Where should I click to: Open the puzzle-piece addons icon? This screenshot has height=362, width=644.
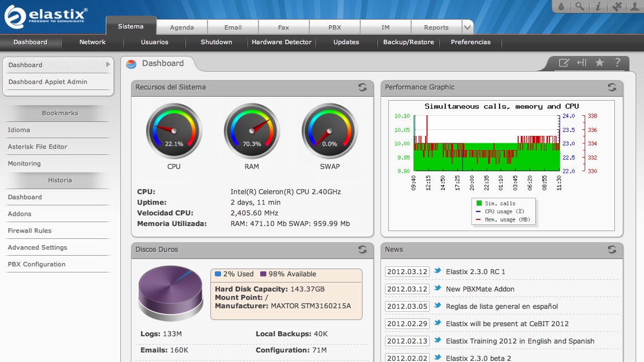pos(617,6)
